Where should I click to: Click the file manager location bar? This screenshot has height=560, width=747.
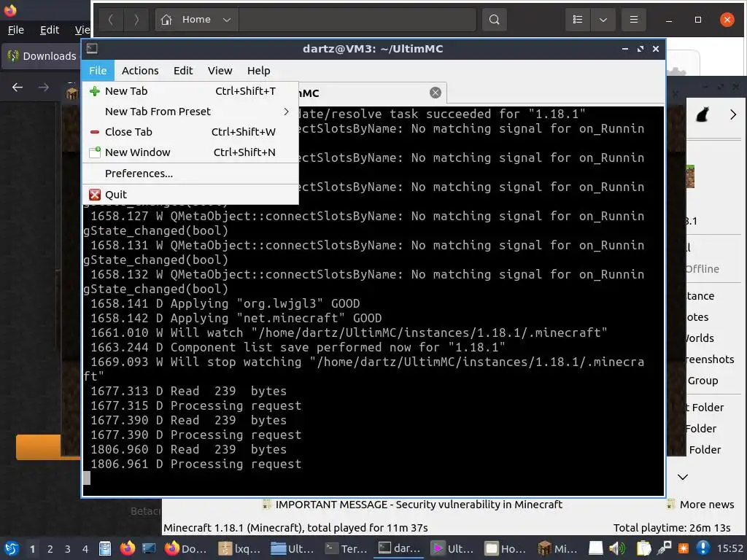point(357,20)
